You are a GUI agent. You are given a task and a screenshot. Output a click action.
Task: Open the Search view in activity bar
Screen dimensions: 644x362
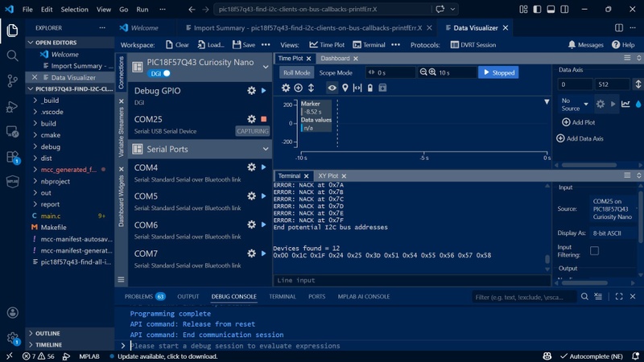pos(12,56)
